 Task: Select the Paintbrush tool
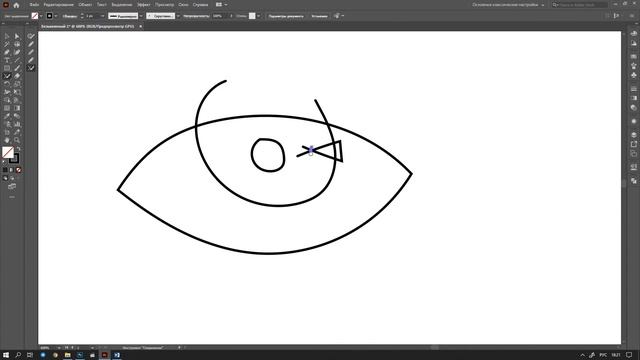click(17, 68)
